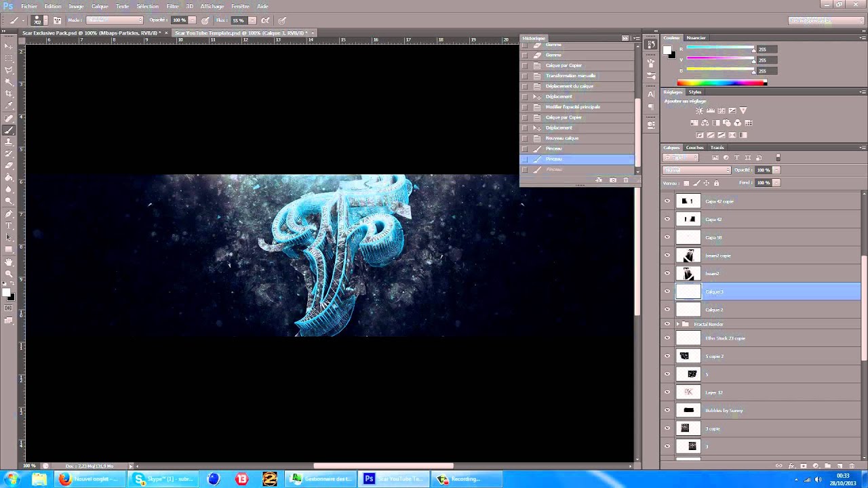The image size is (868, 488).
Task: Hide the Capa 58 layer
Action: pos(667,237)
